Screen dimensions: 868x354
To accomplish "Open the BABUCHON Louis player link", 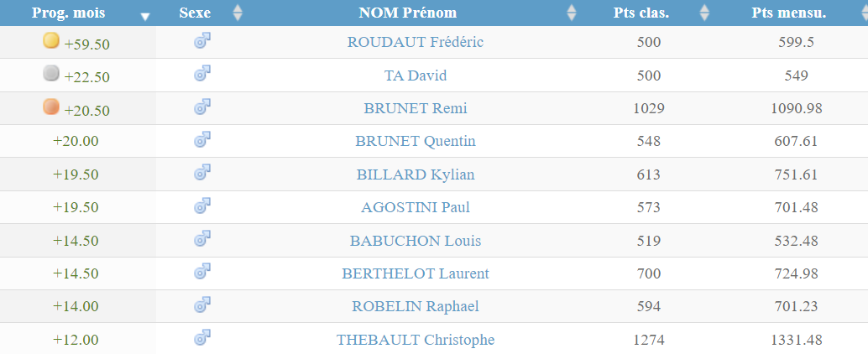I will click(x=416, y=241).
